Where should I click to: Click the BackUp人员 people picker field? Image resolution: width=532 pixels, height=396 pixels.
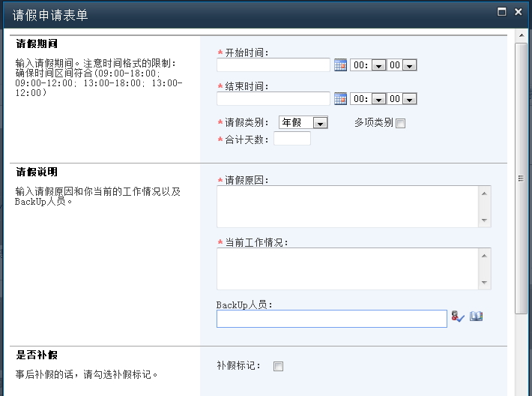(x=332, y=319)
